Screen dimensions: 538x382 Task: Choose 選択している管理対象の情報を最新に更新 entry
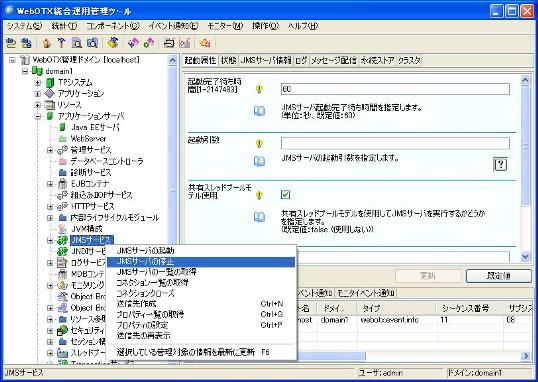click(201, 352)
